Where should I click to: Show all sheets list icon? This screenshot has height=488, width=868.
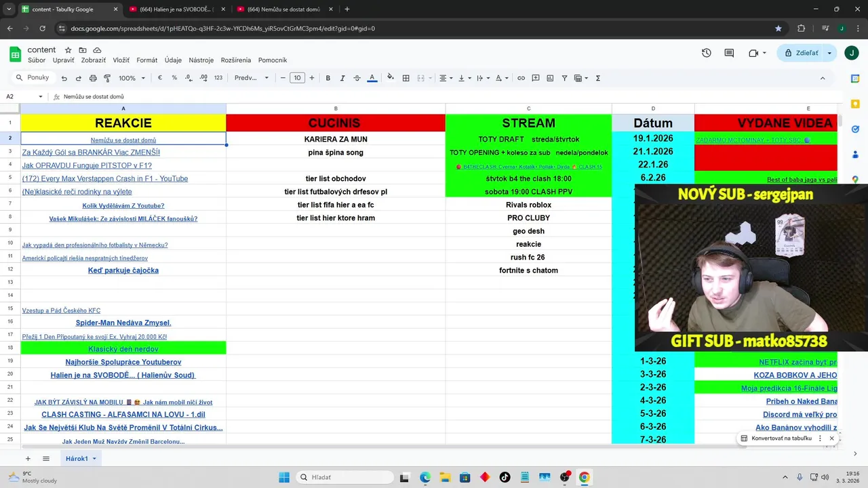(46, 459)
